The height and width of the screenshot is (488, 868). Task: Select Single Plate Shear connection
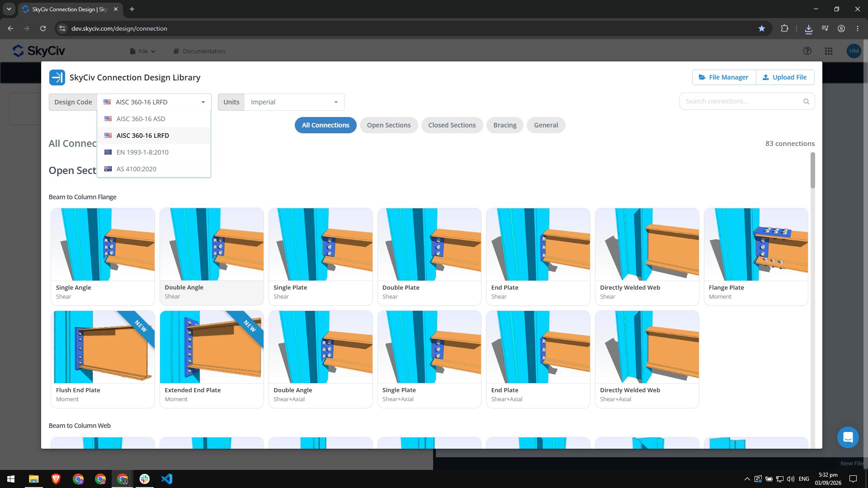pos(321,257)
